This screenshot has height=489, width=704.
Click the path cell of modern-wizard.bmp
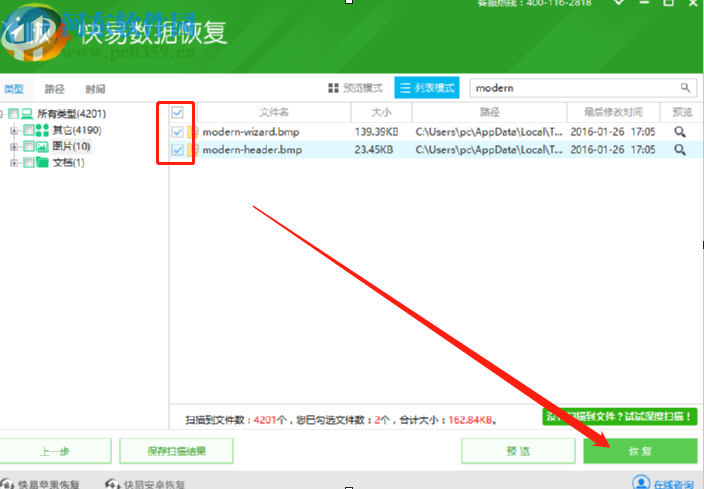coord(489,132)
